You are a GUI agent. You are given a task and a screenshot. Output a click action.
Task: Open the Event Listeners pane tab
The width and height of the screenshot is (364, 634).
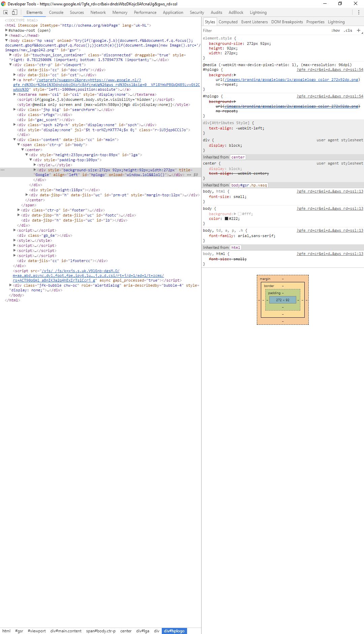pyautogui.click(x=254, y=22)
